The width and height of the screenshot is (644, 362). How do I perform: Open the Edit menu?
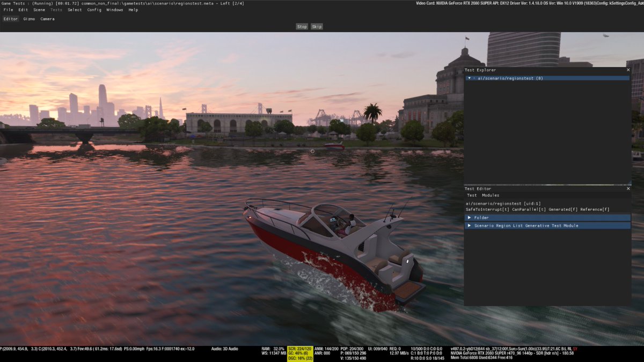(x=23, y=10)
